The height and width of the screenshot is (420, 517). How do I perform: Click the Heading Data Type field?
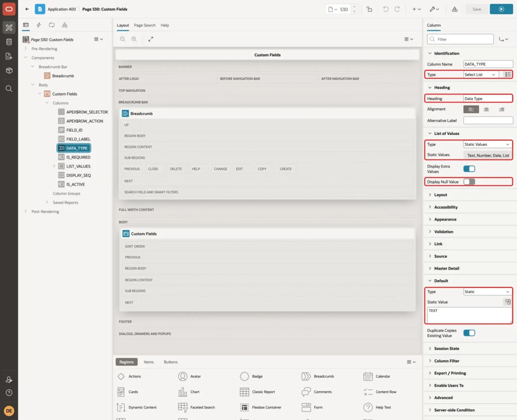[x=488, y=98]
